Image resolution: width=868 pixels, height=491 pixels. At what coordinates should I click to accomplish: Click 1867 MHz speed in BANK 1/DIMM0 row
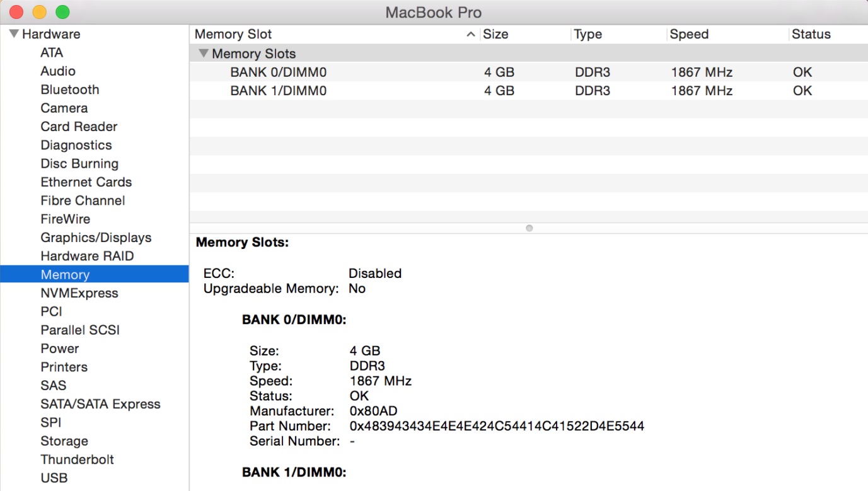click(702, 91)
